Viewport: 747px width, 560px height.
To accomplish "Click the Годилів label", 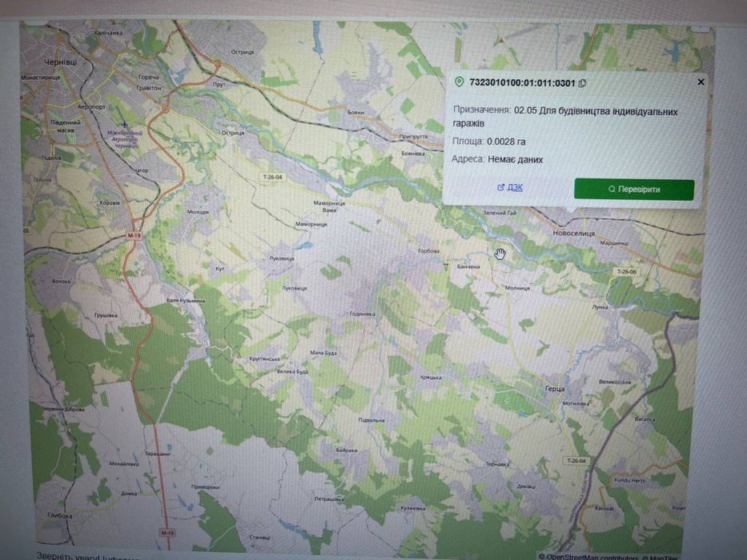I will [x=51, y=158].
